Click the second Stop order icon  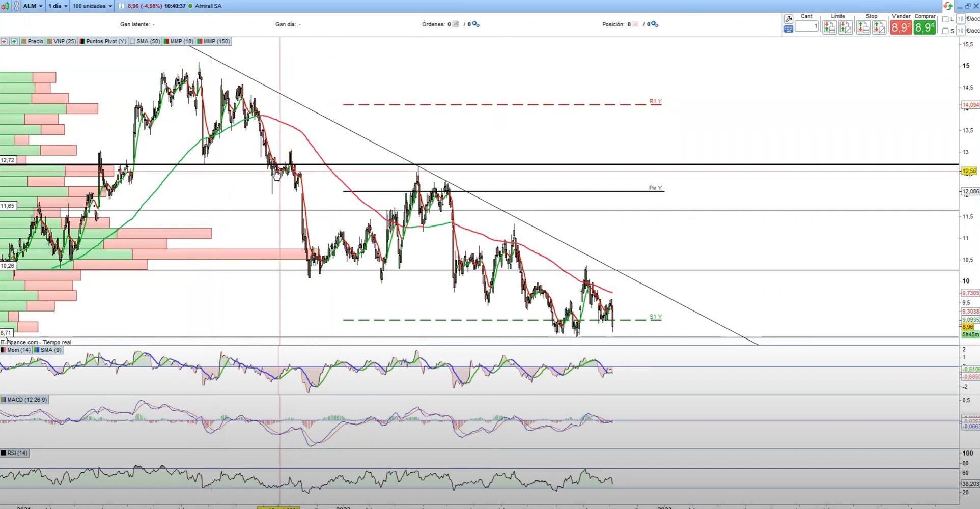879,27
